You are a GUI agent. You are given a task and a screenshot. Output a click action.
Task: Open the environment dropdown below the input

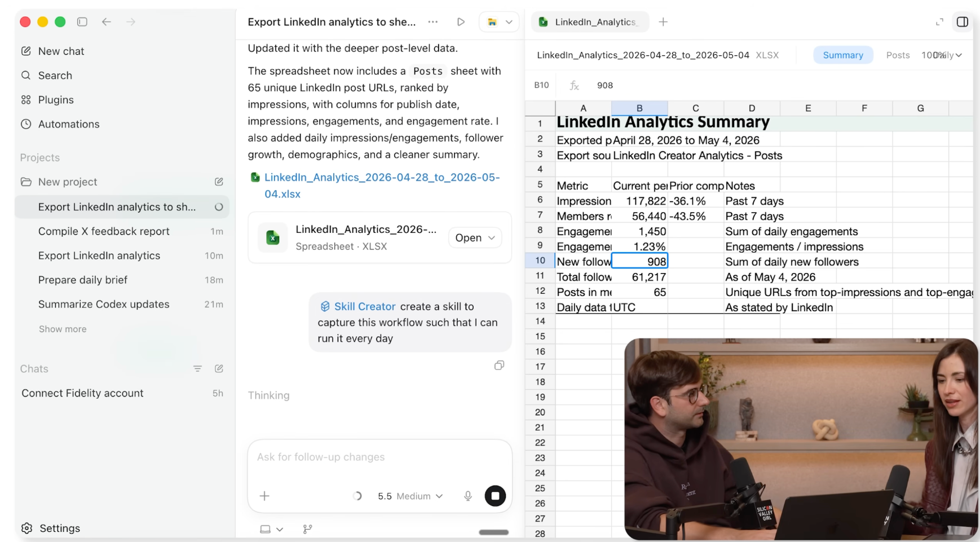coord(271,529)
